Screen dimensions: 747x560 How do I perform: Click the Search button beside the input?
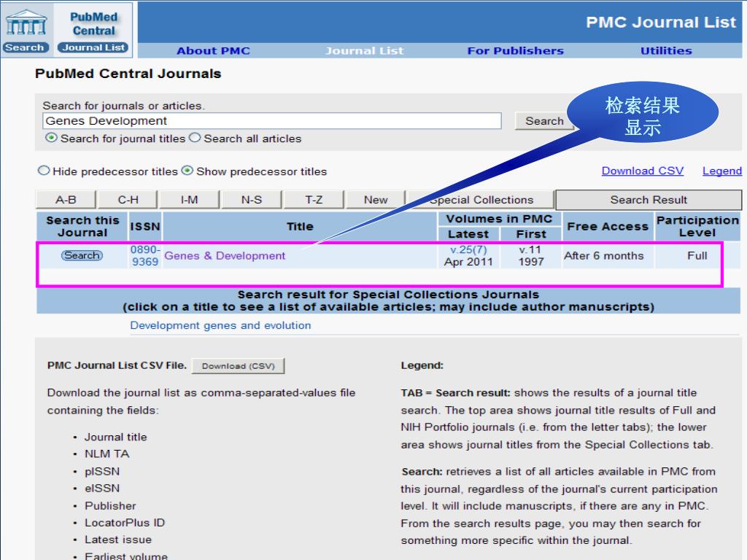[544, 121]
